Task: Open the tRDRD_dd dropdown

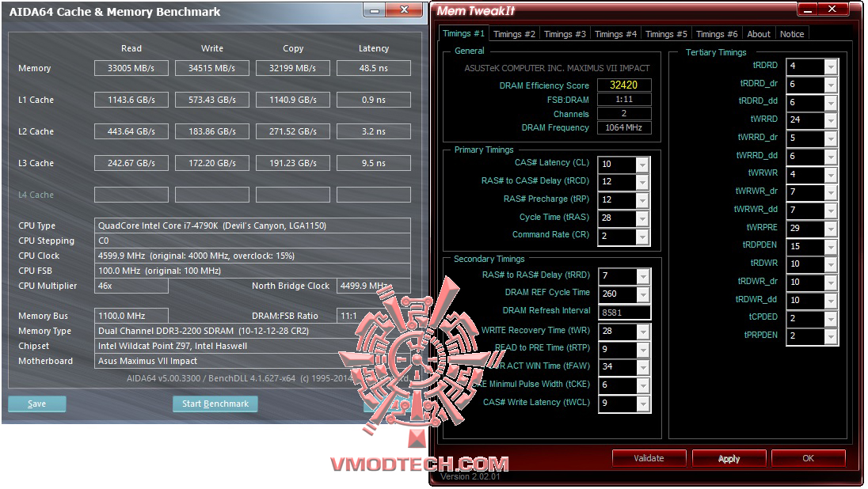Action: 830,102
